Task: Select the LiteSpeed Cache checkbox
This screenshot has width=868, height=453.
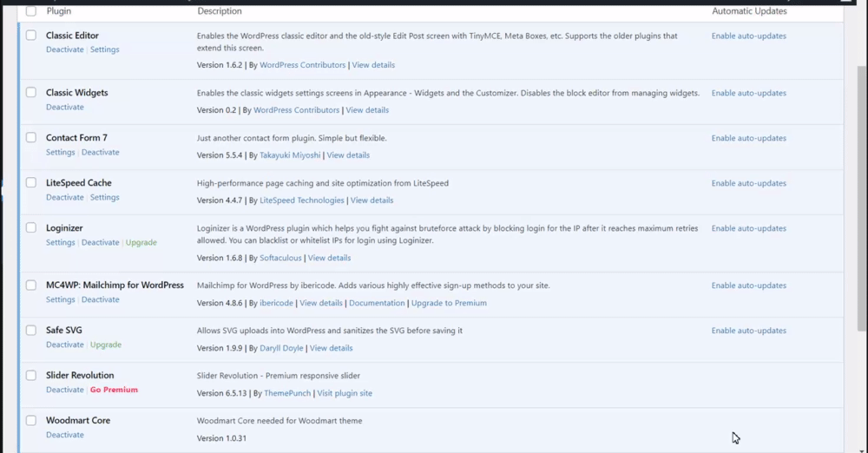Action: pyautogui.click(x=31, y=183)
